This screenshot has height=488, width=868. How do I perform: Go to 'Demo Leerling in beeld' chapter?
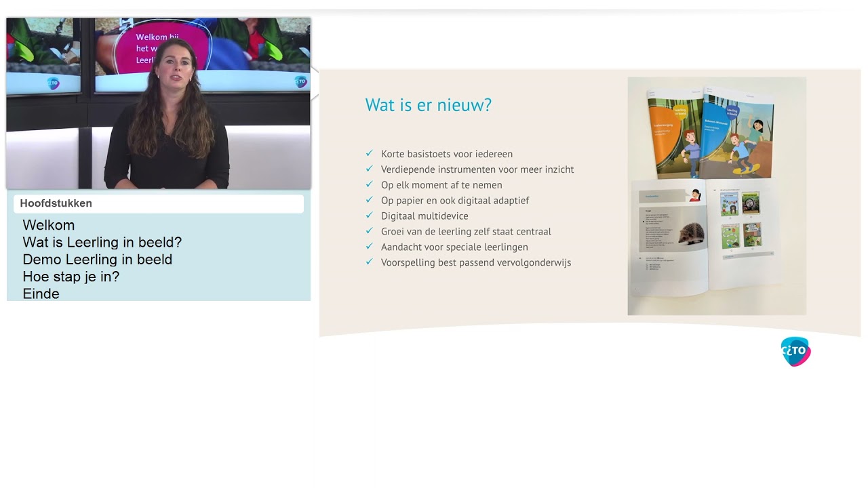[98, 260]
